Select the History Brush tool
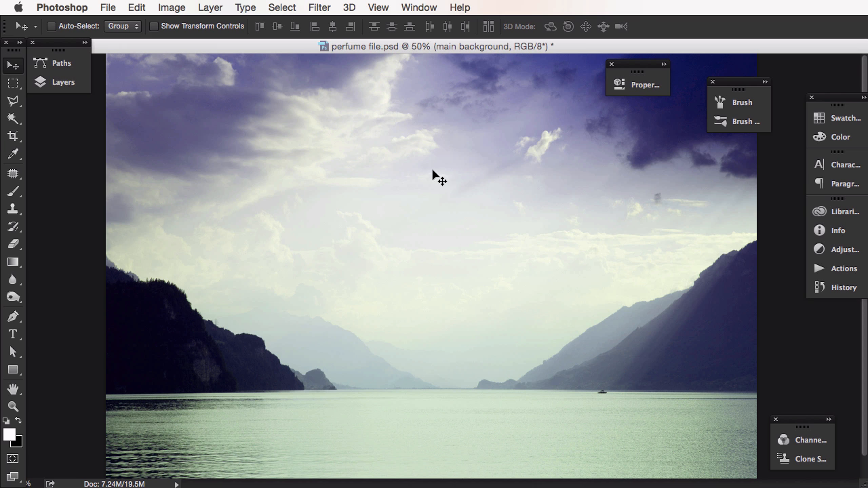 coord(13,226)
